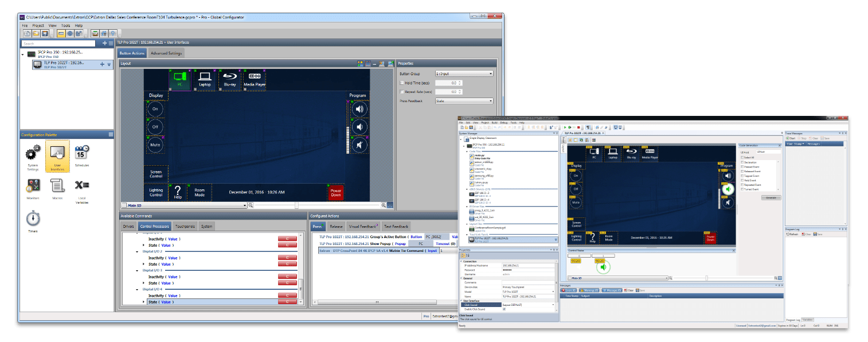Viewport: 868px width, 342px height.
Task: Click volume up speaker in Global Configurator layout
Action: tap(358, 110)
